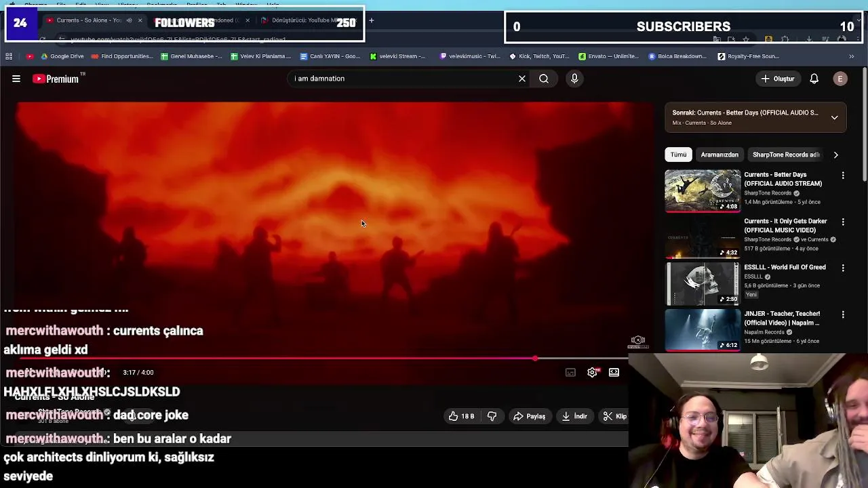Screen dimensions: 868x488
Task: Open the Velev Ki Planlama bookmark
Action: click(260, 56)
